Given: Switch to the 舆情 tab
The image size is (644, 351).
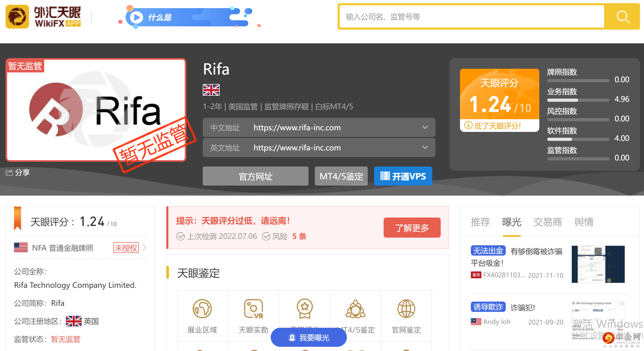Looking at the screenshot, I should click(x=584, y=222).
